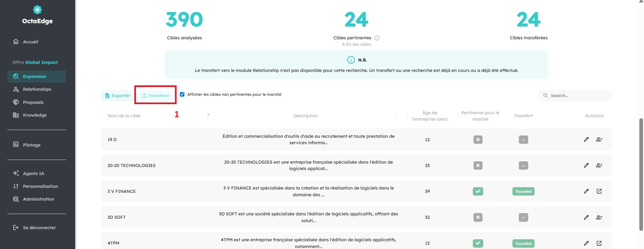This screenshot has width=644, height=249.
Task: Click Transféré badge for 3 V FINANCE
Action: pyautogui.click(x=523, y=192)
